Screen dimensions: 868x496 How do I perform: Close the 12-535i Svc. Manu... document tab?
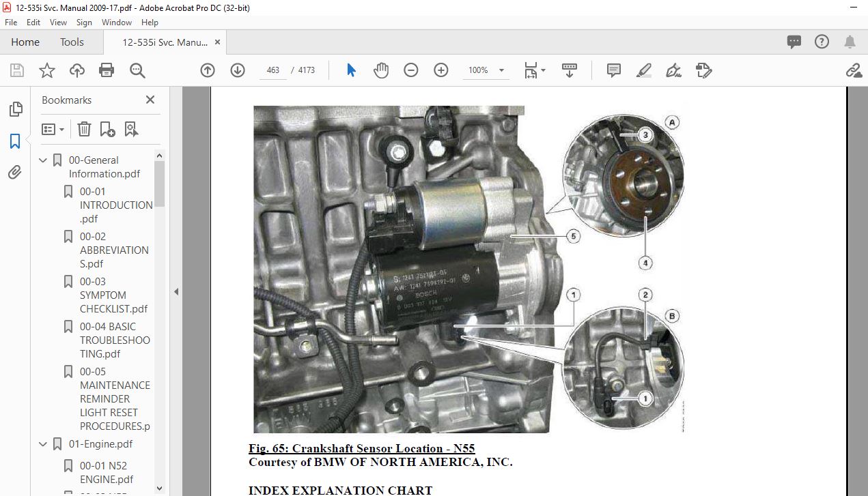(218, 42)
